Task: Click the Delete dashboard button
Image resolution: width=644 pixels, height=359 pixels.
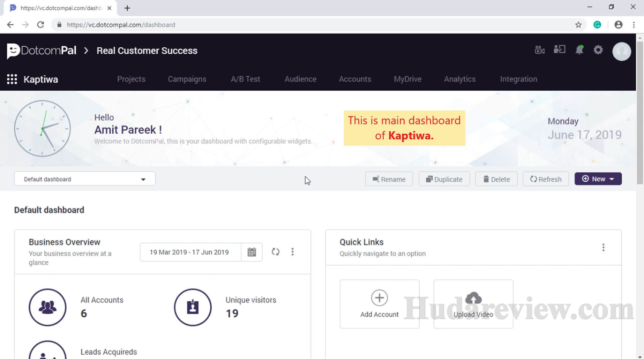Action: coord(496,179)
